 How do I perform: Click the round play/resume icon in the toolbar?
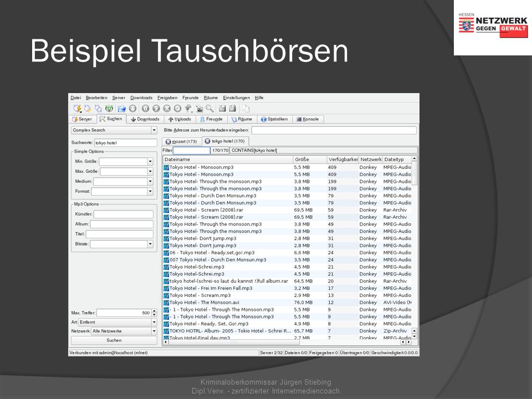pyautogui.click(x=156, y=109)
